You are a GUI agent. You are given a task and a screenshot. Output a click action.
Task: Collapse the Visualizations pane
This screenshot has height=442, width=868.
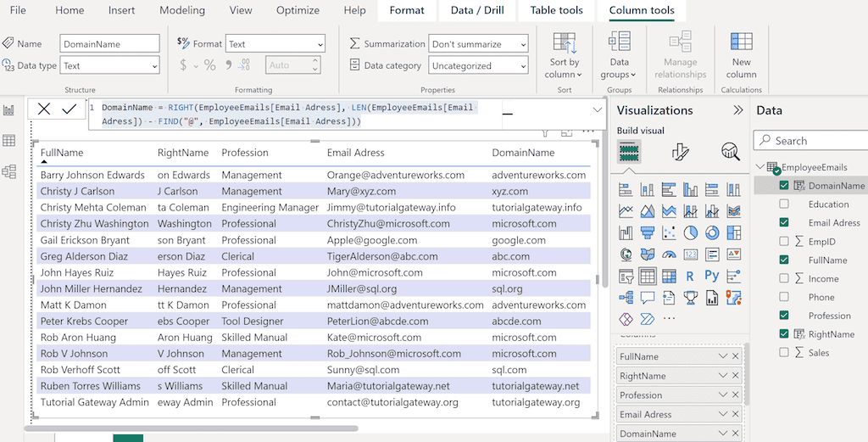pyautogui.click(x=738, y=110)
